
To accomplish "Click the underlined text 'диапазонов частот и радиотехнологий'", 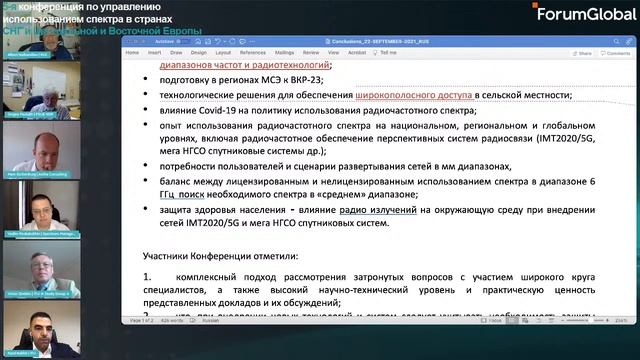I will point(244,65).
